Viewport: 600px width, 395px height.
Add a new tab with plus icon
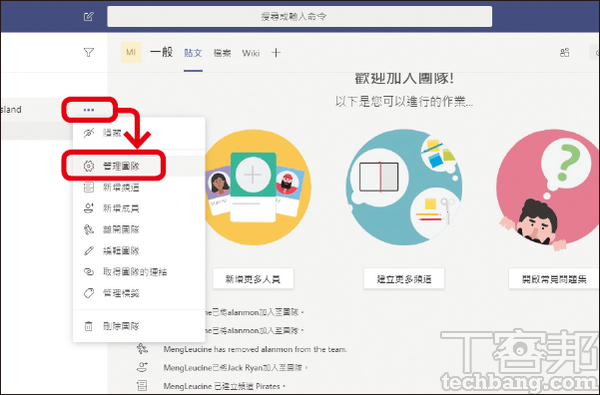(276, 53)
